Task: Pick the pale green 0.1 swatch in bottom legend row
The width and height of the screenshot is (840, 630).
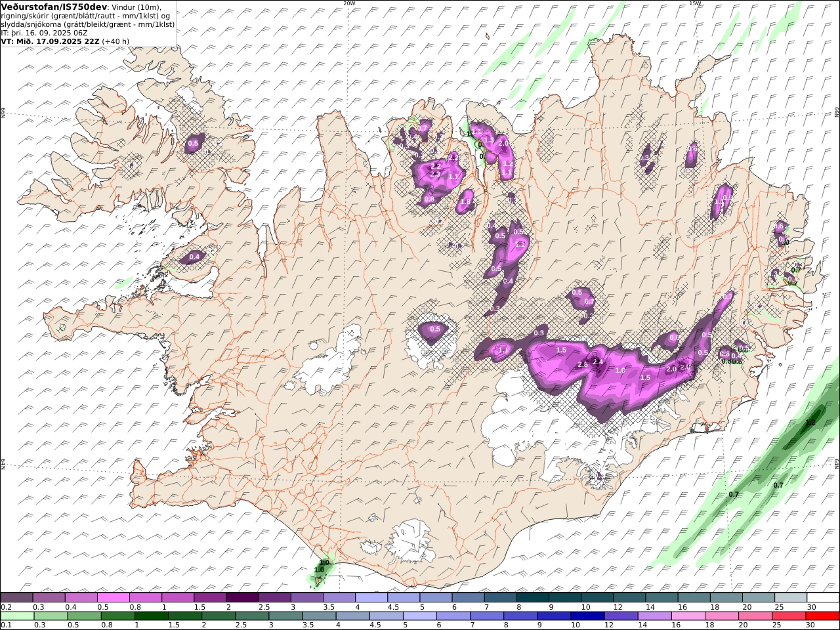Action: coord(17,616)
